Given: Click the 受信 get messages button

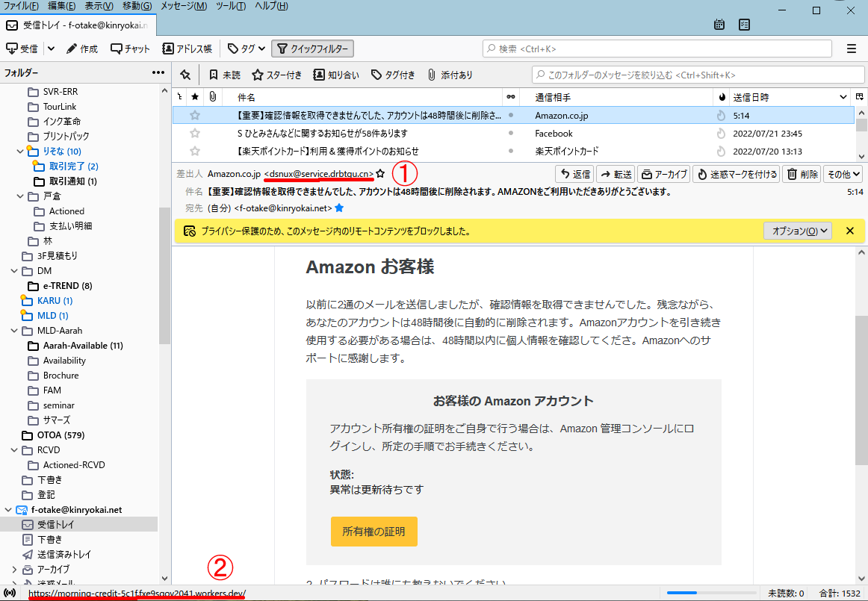Looking at the screenshot, I should [x=22, y=49].
